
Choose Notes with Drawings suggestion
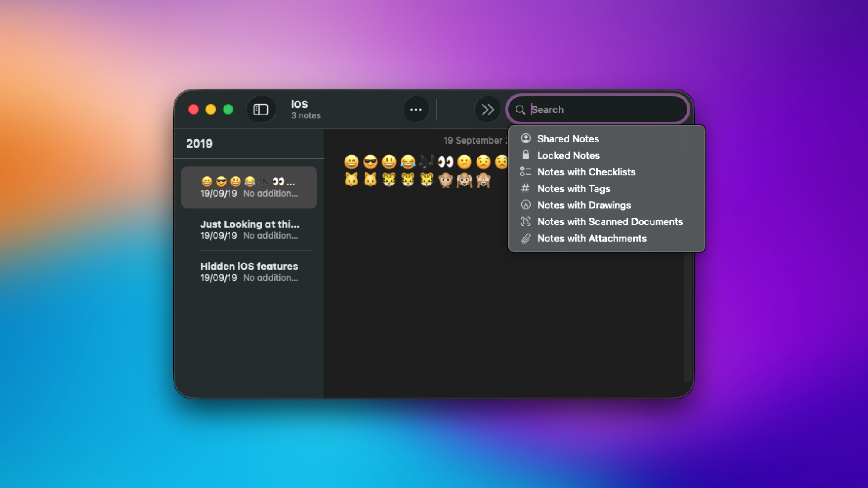tap(606, 205)
